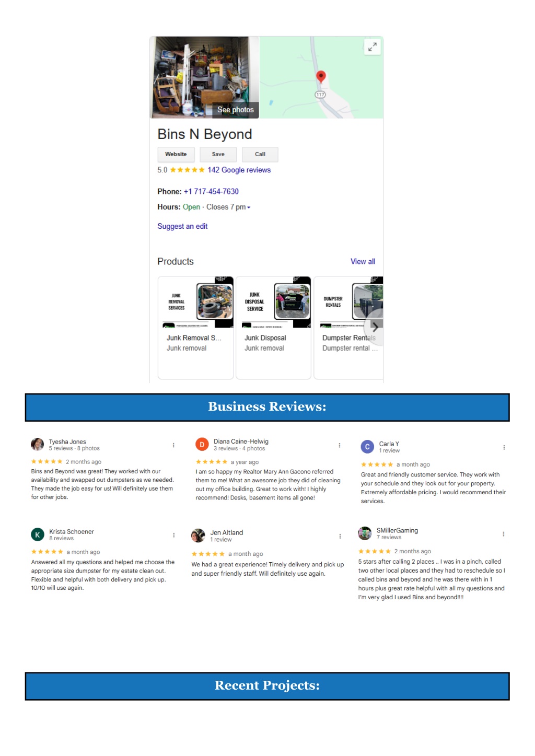Click '8 reviews' under Krista Schoener
This screenshot has height=756, width=535.
coord(62,538)
